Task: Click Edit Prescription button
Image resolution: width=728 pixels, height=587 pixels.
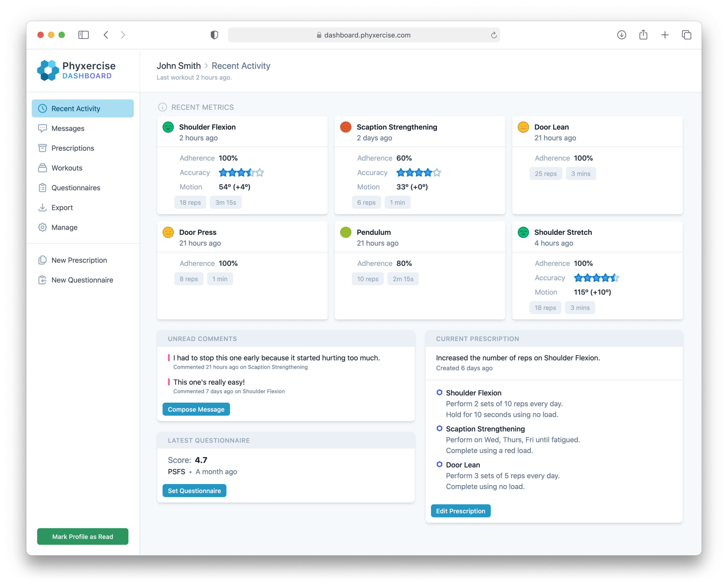Action: (x=460, y=511)
